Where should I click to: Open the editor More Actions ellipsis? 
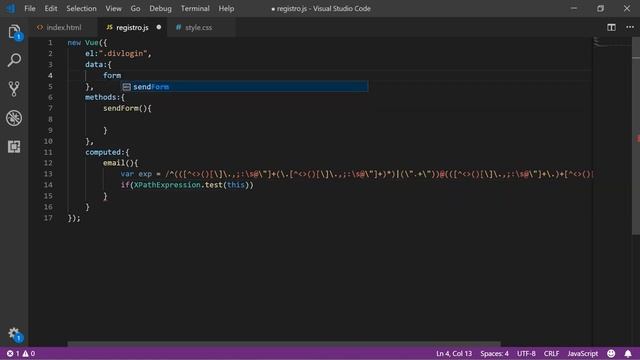[x=630, y=27]
